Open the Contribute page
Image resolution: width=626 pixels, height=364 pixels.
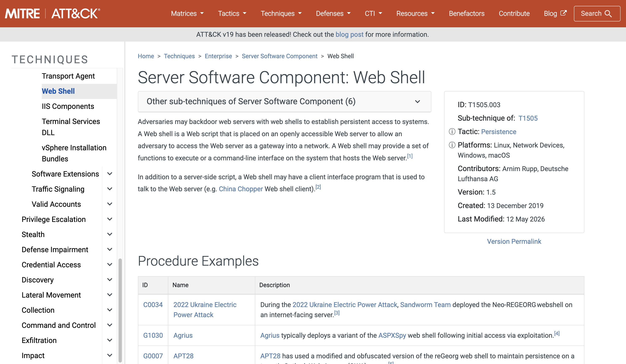pos(514,13)
